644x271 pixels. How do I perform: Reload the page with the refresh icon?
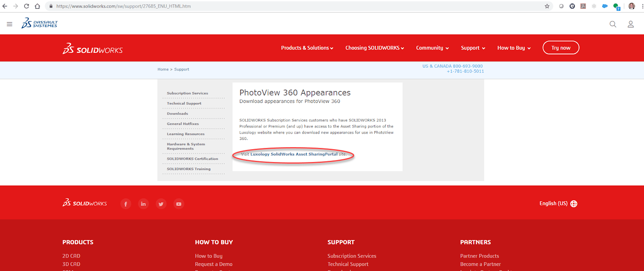[x=27, y=6]
